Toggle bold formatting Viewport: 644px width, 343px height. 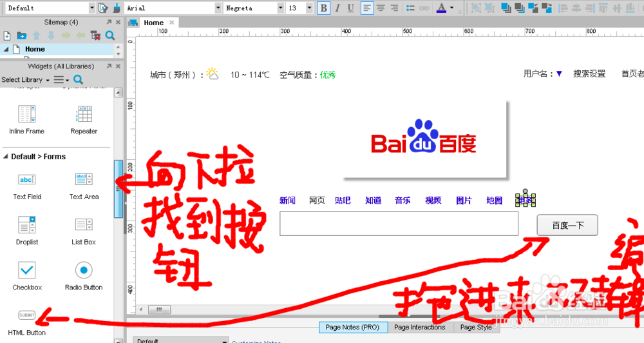coord(324,8)
